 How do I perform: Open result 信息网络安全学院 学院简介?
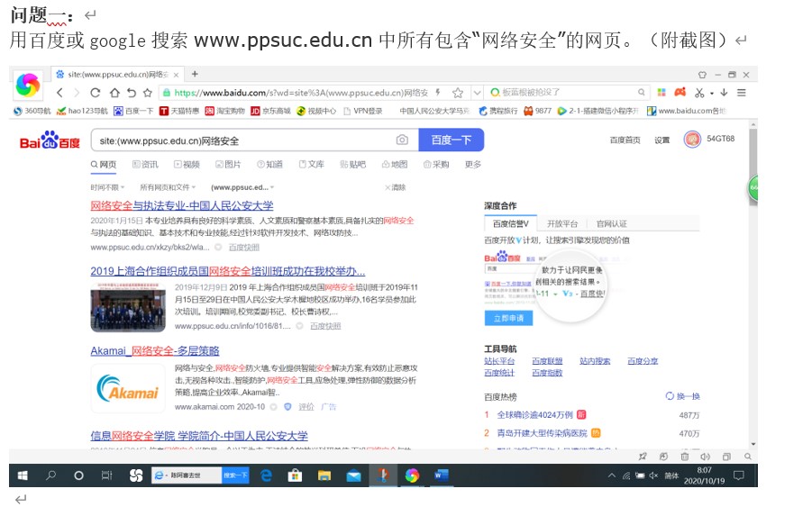pos(199,436)
